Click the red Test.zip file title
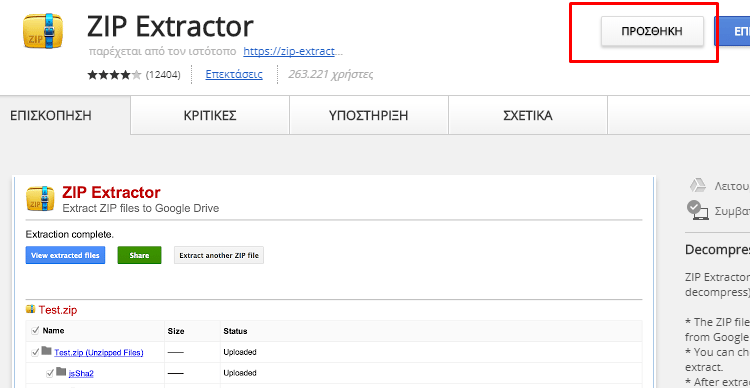750x388 pixels. click(x=58, y=310)
